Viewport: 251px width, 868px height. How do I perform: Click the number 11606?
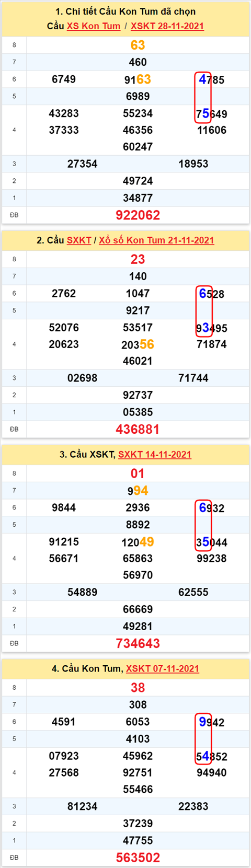(212, 130)
